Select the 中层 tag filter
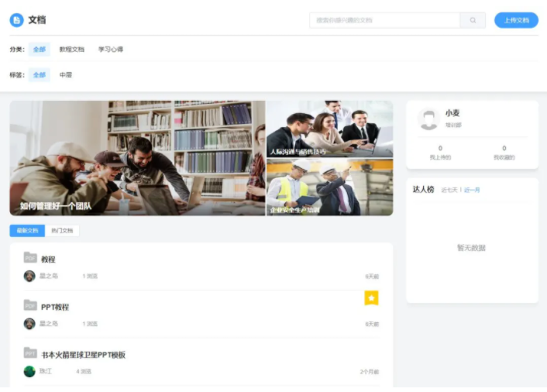The width and height of the screenshot is (547, 392). (66, 75)
